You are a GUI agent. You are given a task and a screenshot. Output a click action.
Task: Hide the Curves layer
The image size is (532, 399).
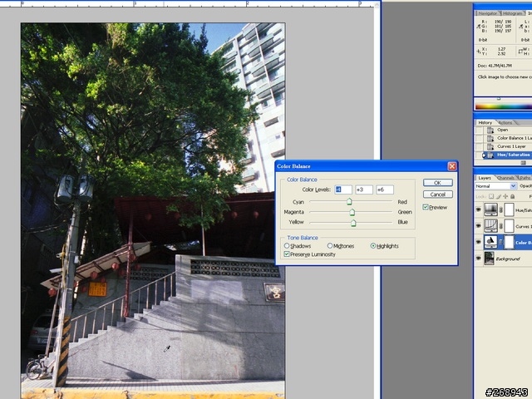click(x=479, y=225)
